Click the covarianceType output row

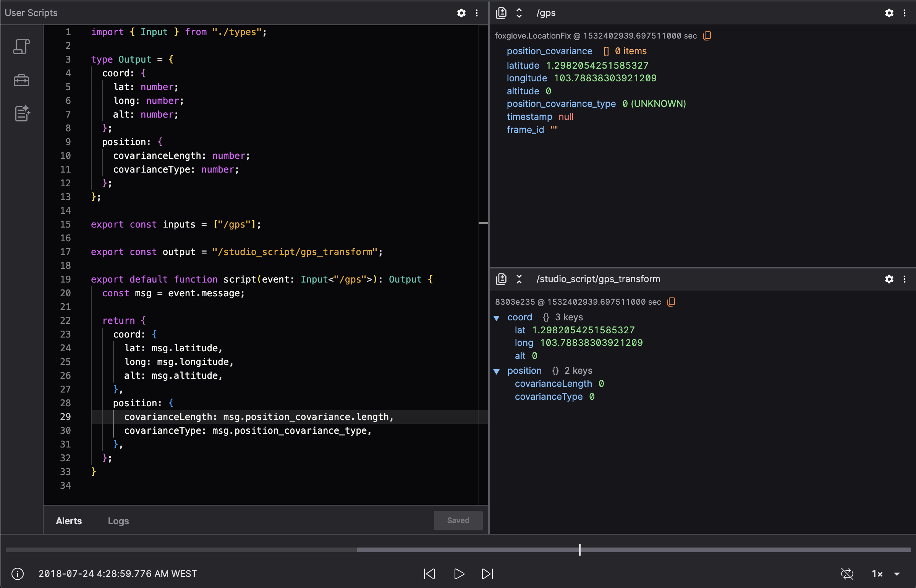(555, 397)
